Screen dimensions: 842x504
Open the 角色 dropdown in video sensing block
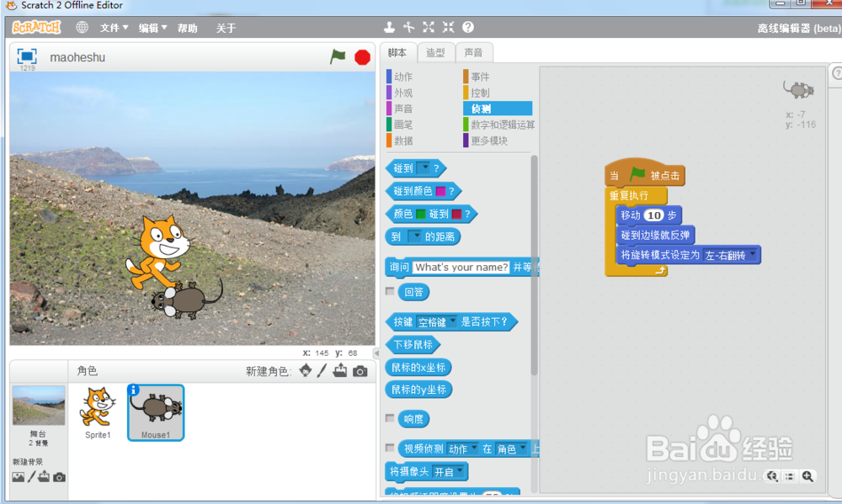coord(511,448)
